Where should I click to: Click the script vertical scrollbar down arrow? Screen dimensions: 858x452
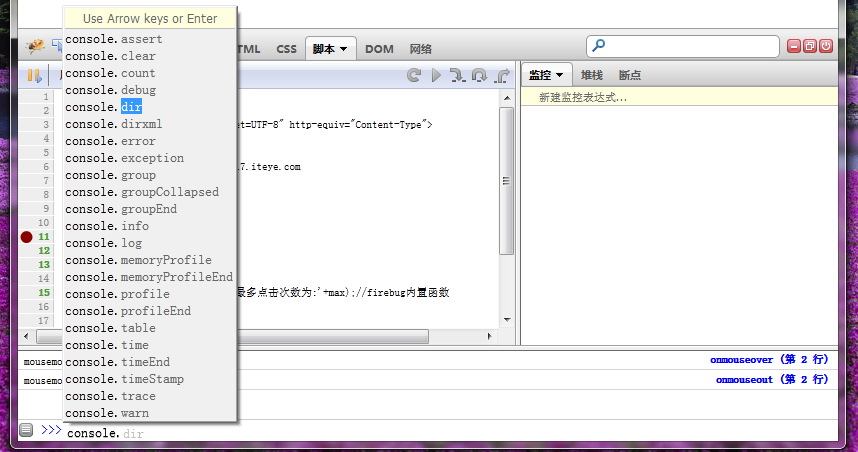coord(507,320)
